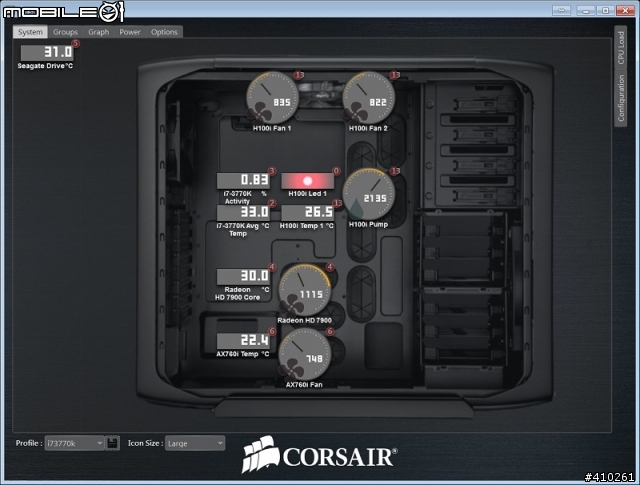Expand the CPU Load side panel
This screenshot has width=640, height=485.
[x=620, y=48]
